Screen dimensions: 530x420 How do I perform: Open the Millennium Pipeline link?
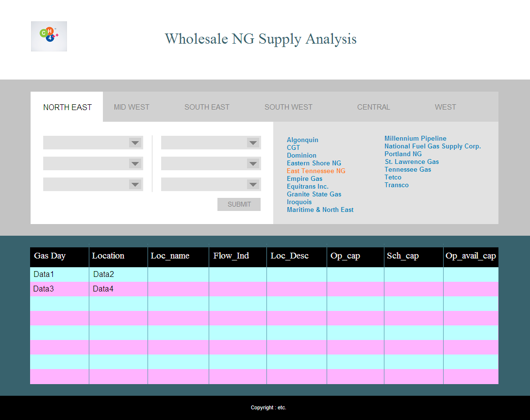(415, 139)
